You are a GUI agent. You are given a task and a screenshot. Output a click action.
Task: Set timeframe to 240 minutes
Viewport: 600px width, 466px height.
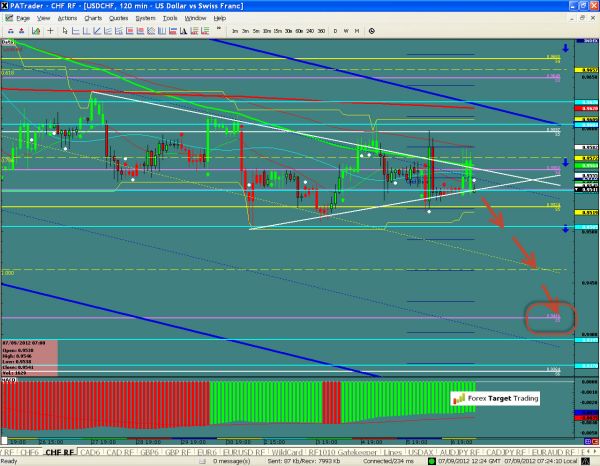tap(311, 32)
